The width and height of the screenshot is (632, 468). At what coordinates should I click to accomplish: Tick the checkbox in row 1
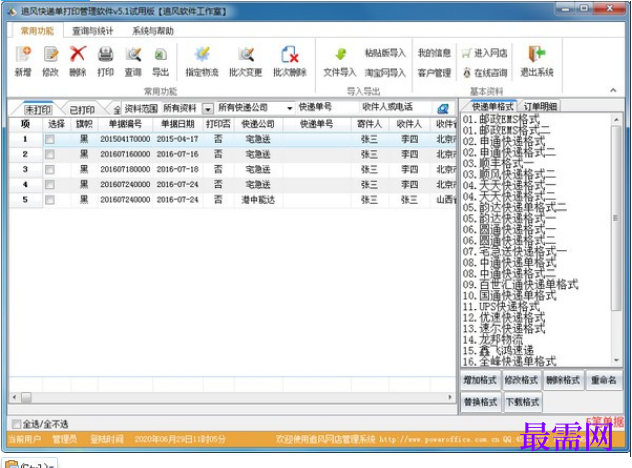pos(50,139)
